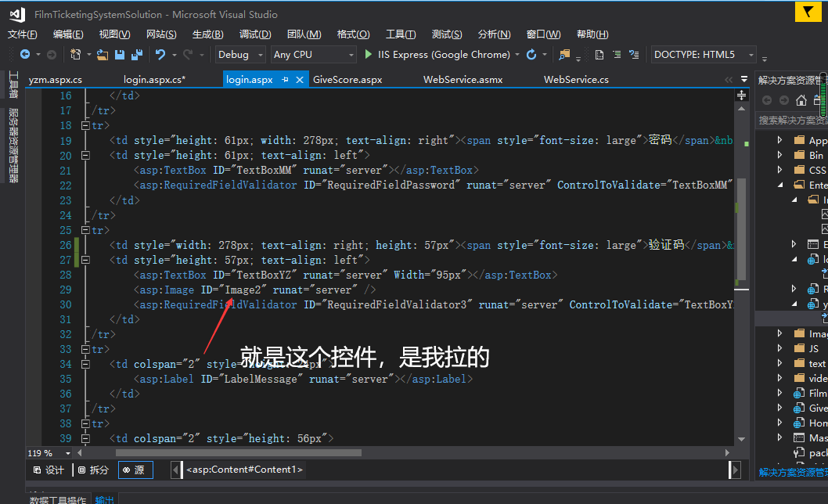
Task: Collapse the code outline at line 27
Action: click(x=85, y=260)
